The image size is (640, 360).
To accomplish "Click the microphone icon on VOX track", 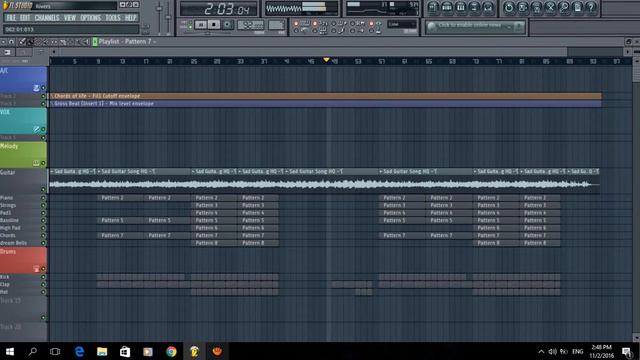I will [x=36, y=129].
